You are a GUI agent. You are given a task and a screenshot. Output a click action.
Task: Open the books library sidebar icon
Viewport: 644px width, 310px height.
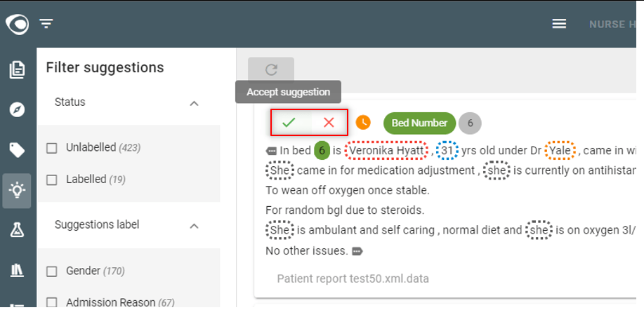pyautogui.click(x=17, y=270)
